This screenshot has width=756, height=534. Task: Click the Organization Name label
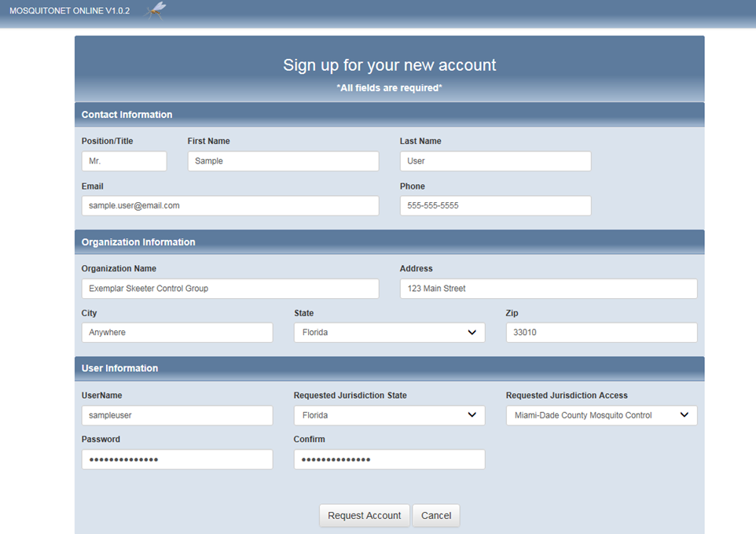(x=119, y=269)
